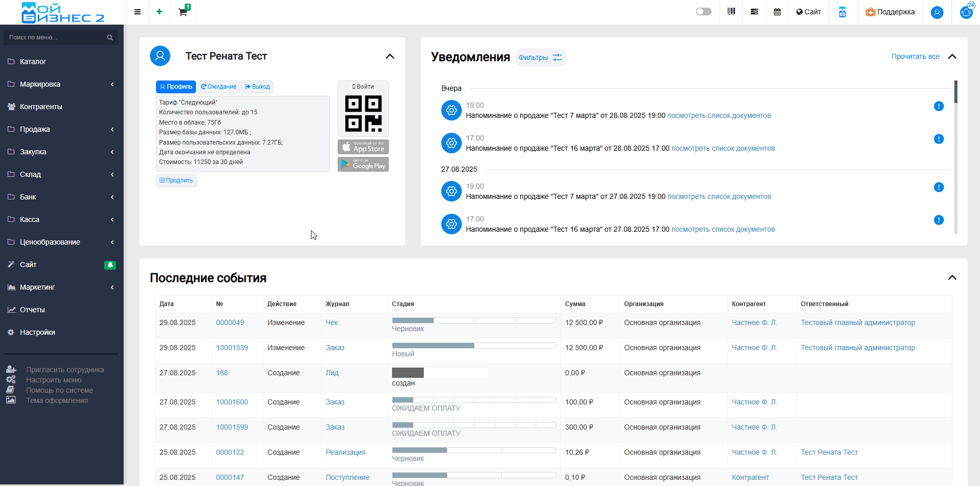Collapse the Уведомления panel
980x486 pixels.
[x=952, y=56]
